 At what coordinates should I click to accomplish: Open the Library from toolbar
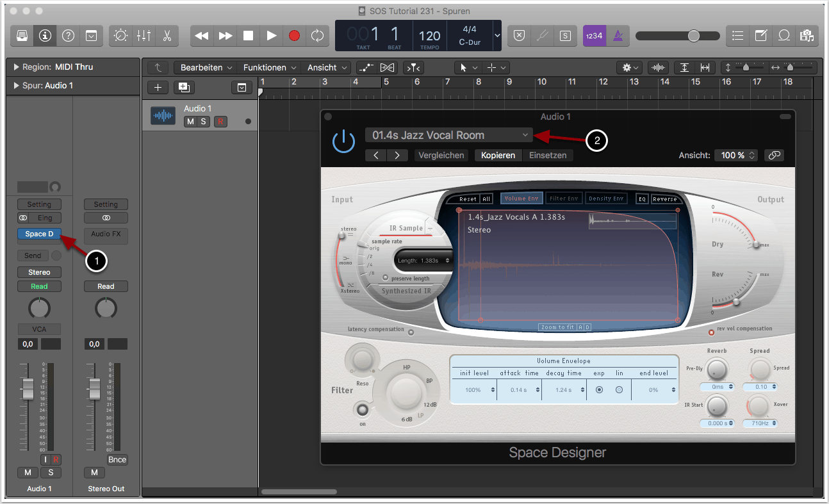click(22, 36)
